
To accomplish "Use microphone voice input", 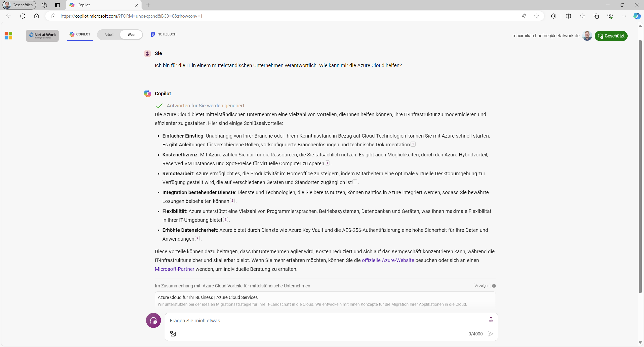I will 491,320.
